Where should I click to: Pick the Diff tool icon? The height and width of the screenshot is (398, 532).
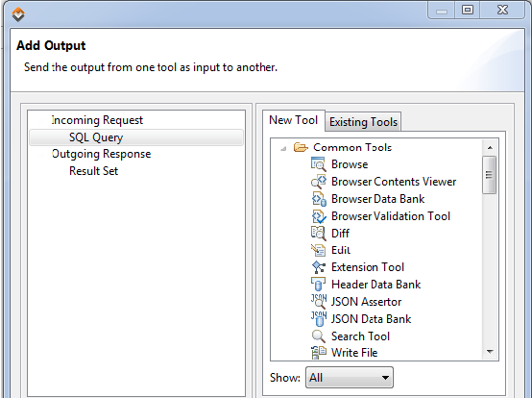point(318,234)
